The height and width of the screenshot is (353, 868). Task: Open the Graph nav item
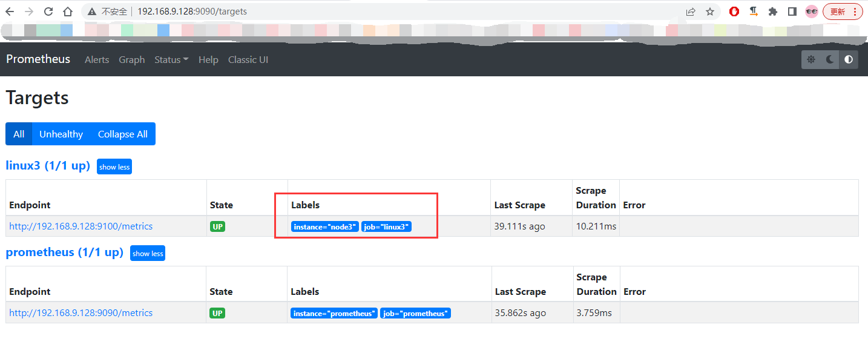tap(132, 60)
